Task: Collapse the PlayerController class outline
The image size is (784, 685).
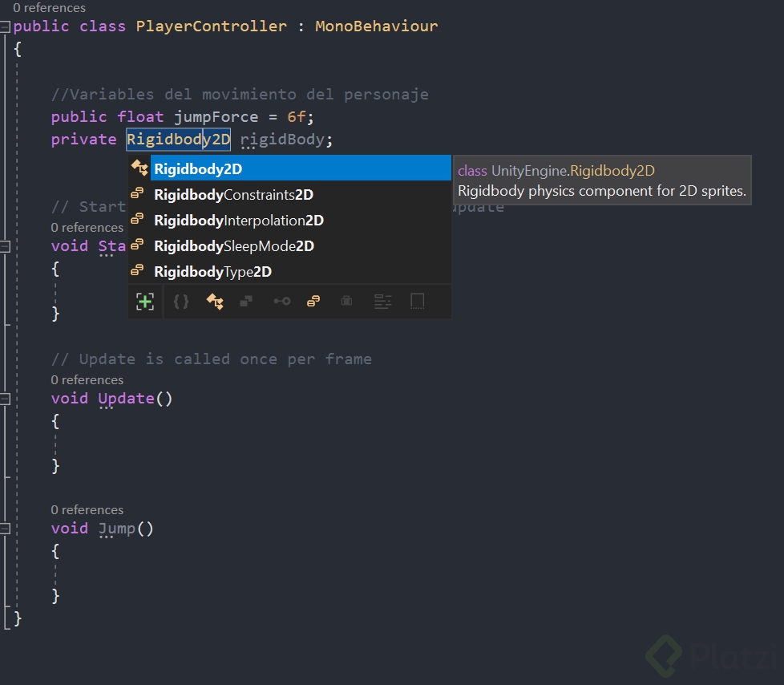Action: 5,26
